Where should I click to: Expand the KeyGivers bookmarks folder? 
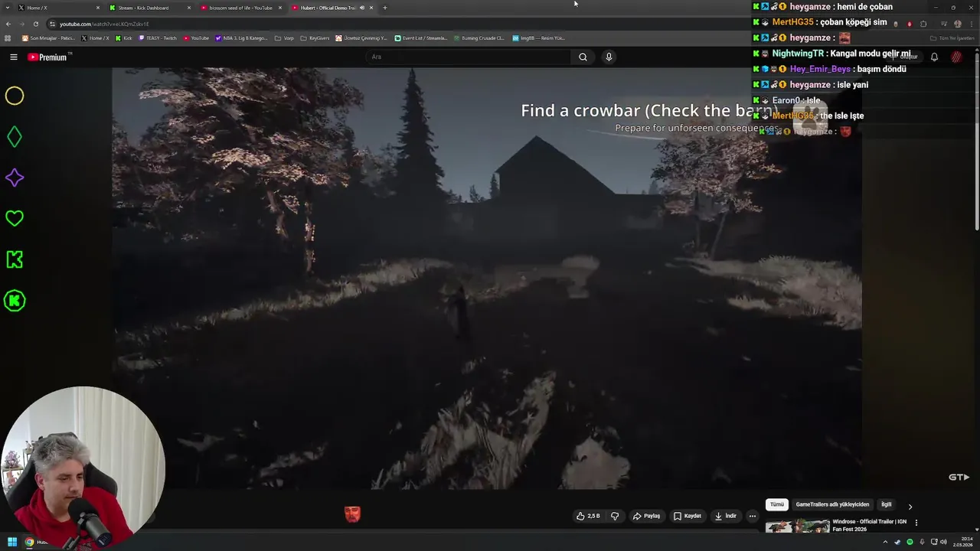pos(315,37)
